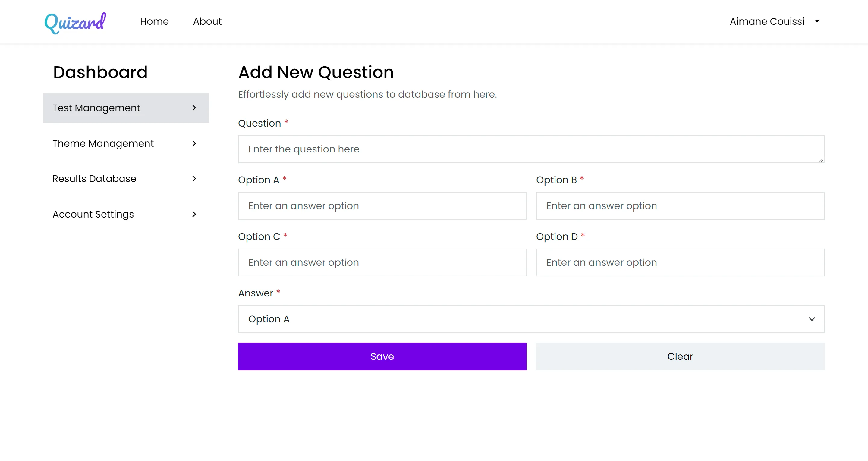This screenshot has height=461, width=868.
Task: Click the Quizard logo
Action: [x=75, y=23]
